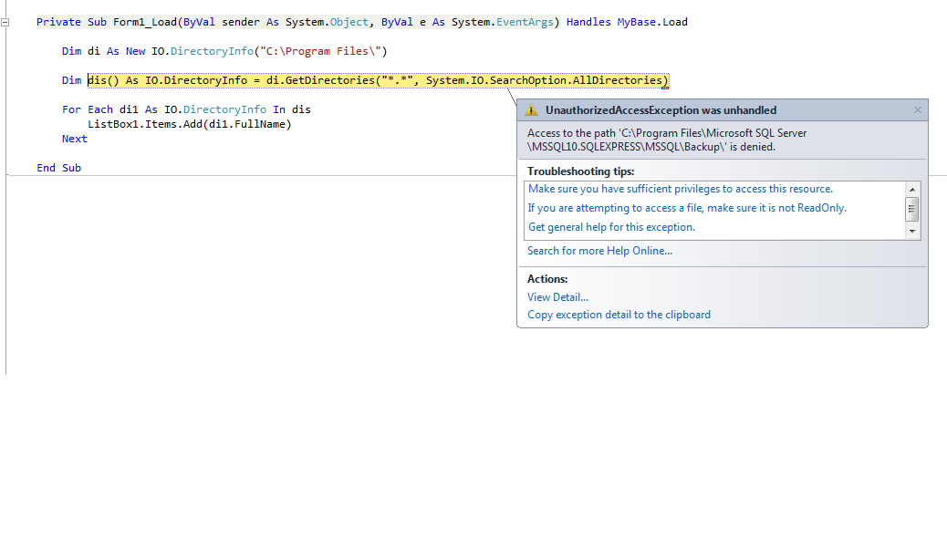Collapse the Form1_Load Sub outlining region
The height and width of the screenshot is (560, 947).
pos(5,22)
